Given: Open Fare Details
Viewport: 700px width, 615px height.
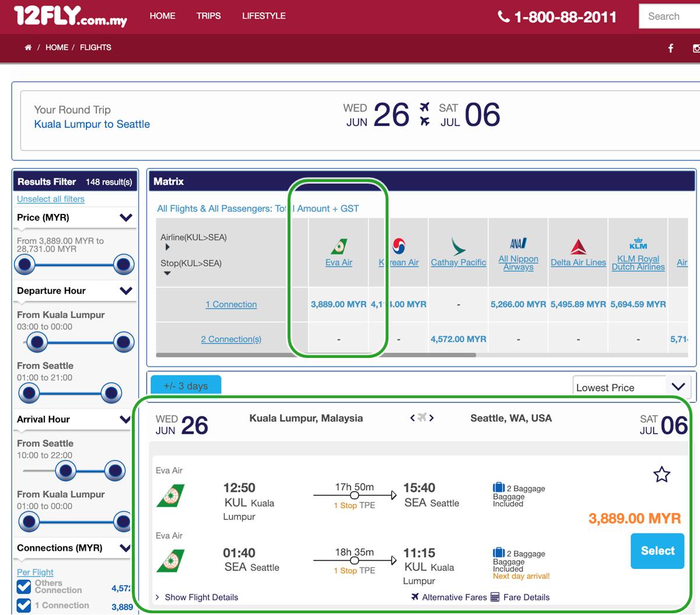Looking at the screenshot, I should [x=526, y=597].
